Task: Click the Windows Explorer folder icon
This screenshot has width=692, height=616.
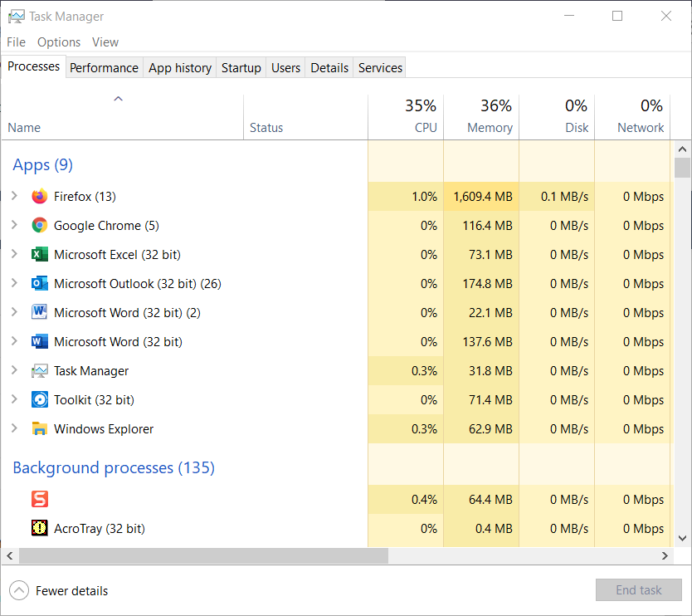Action: (x=40, y=428)
